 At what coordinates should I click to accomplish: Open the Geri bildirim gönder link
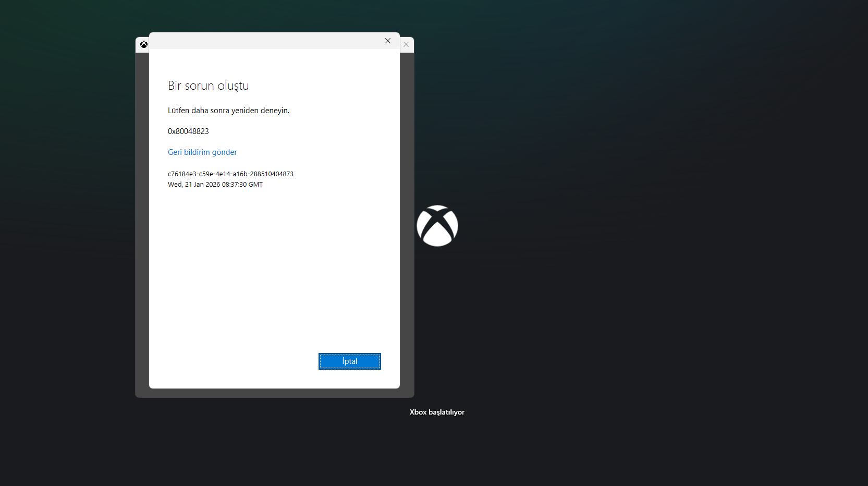[x=202, y=152]
